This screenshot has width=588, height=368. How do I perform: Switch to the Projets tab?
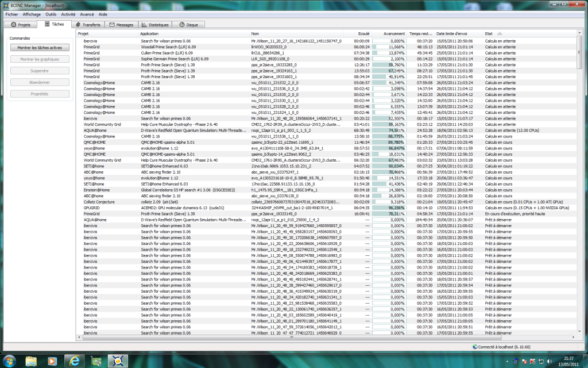pyautogui.click(x=21, y=25)
